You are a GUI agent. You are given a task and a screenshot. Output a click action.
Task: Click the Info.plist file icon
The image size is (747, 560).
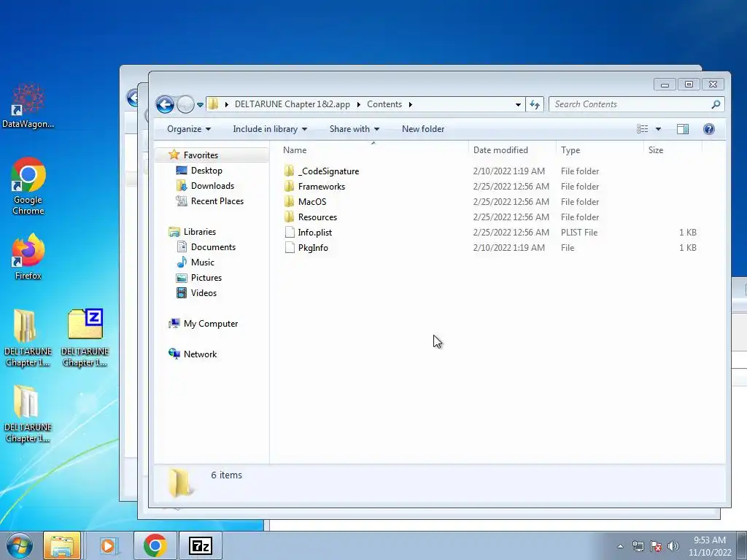tap(289, 232)
